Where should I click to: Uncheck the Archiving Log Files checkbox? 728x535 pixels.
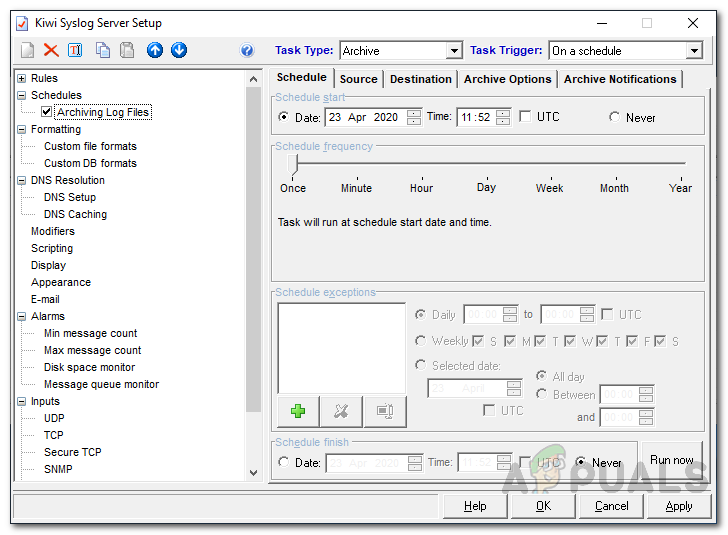[x=47, y=113]
